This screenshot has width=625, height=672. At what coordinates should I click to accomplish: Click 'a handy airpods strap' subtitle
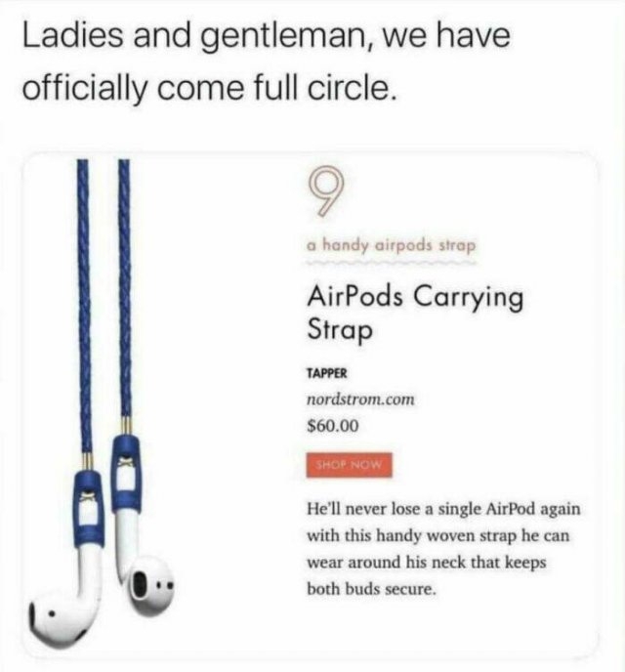(x=391, y=246)
